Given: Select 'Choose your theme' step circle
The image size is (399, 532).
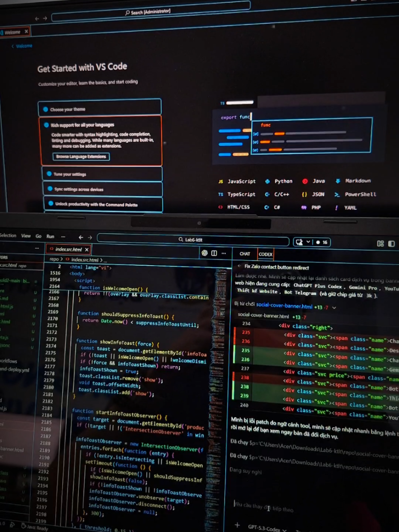Looking at the screenshot, I should coord(45,109).
